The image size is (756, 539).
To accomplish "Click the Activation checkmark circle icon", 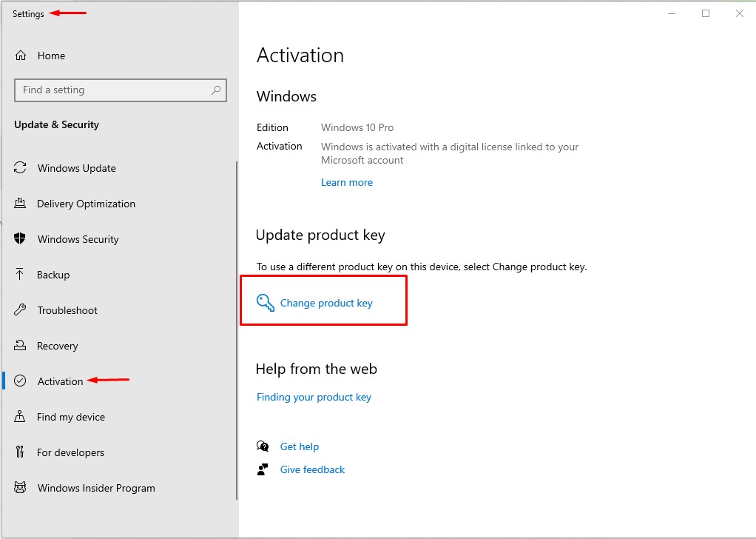I will [x=20, y=381].
